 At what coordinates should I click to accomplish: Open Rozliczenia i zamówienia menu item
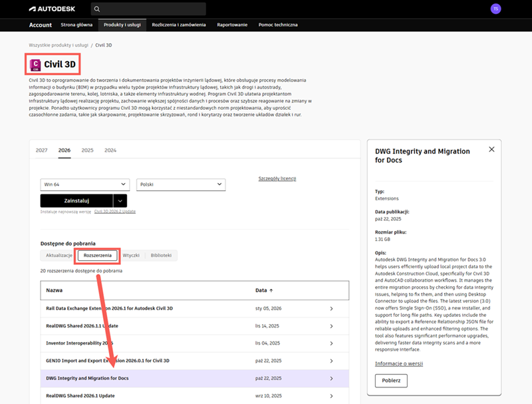tap(179, 25)
